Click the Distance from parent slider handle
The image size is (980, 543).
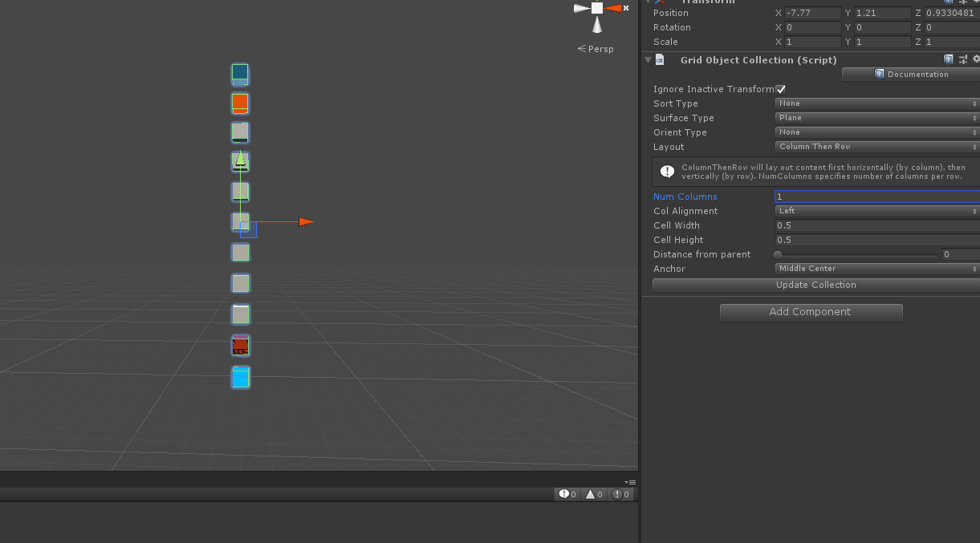pos(778,254)
